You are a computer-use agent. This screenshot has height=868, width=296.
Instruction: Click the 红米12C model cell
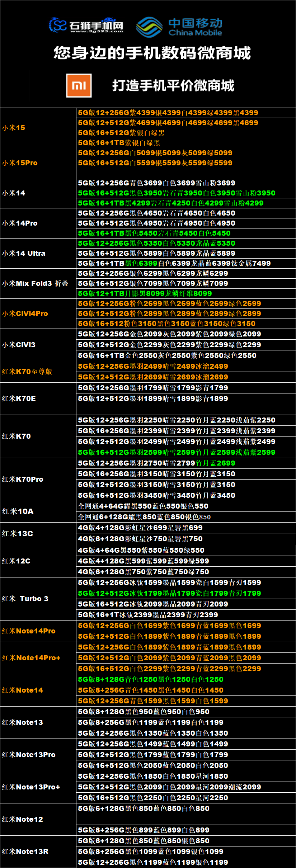pos(38,561)
